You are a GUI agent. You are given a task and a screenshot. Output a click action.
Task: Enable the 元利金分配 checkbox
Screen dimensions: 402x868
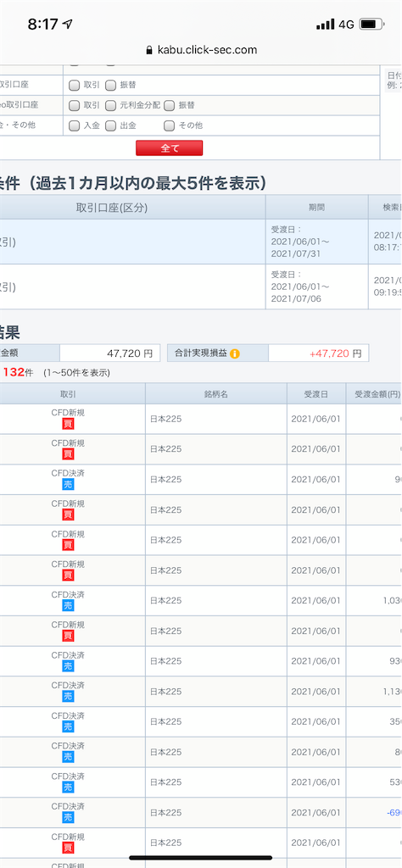[x=111, y=105]
